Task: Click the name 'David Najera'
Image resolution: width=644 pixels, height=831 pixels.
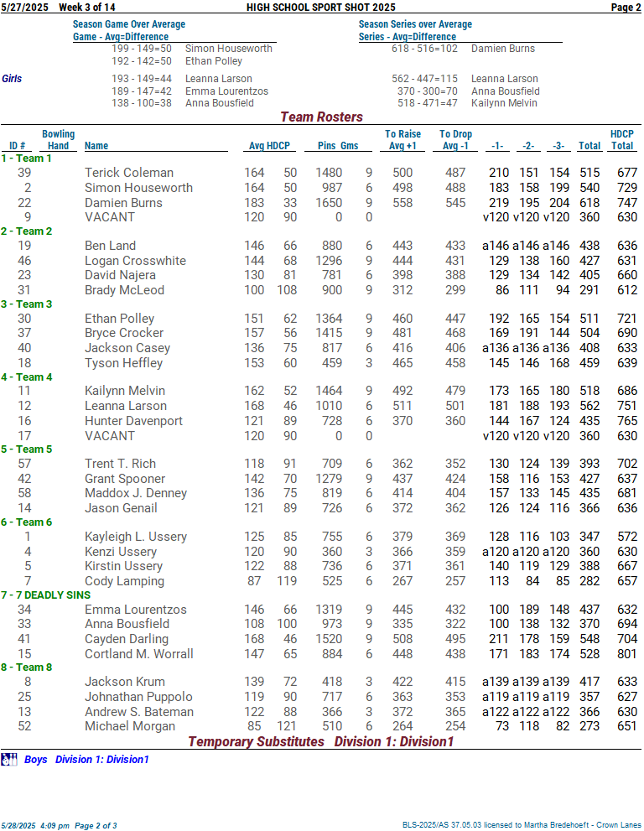Action: [x=120, y=275]
